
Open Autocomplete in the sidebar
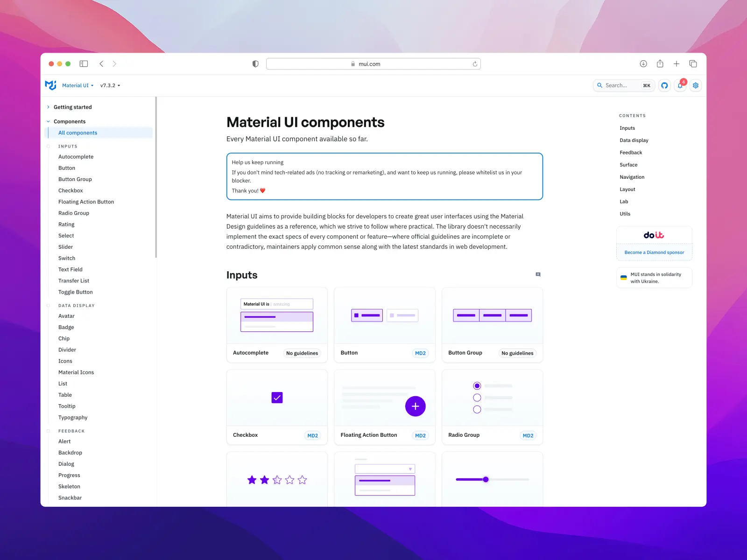pyautogui.click(x=76, y=157)
